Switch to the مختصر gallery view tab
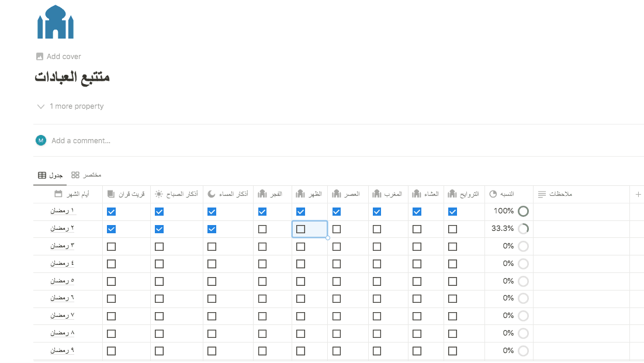This screenshot has width=644, height=363. 86,175
